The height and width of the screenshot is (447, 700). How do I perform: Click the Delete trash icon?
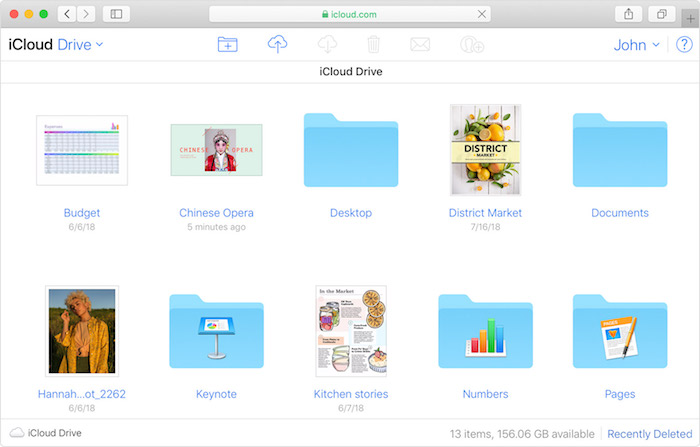point(373,44)
